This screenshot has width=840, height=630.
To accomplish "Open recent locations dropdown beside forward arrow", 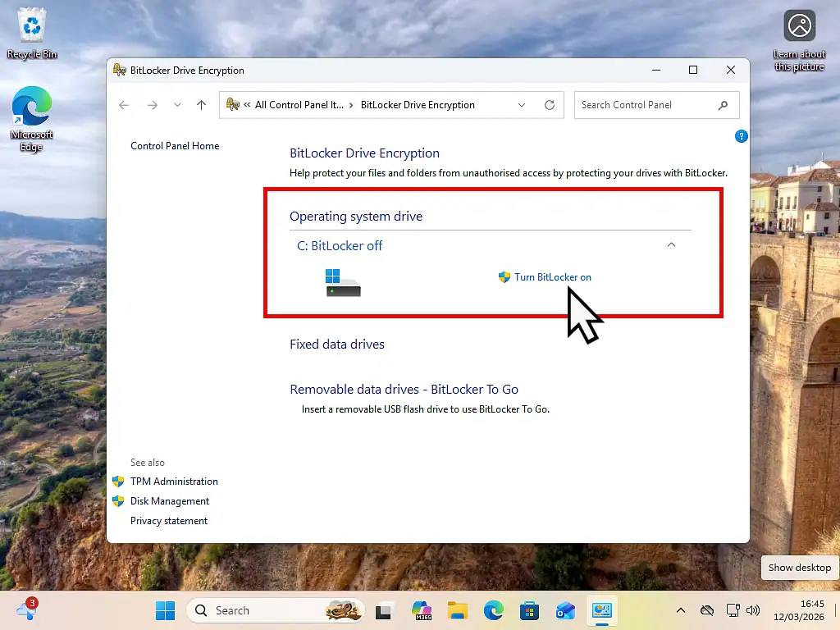I will pos(177,105).
